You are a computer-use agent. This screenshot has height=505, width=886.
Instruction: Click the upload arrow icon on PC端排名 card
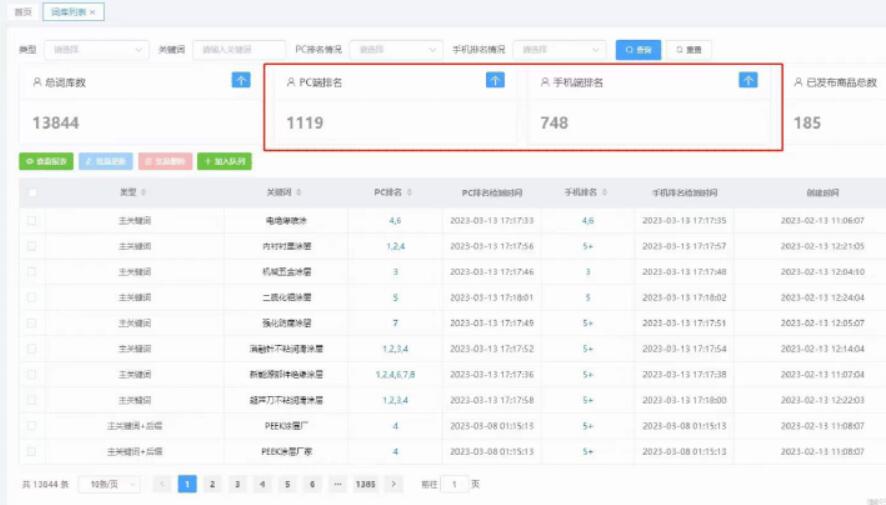click(495, 81)
